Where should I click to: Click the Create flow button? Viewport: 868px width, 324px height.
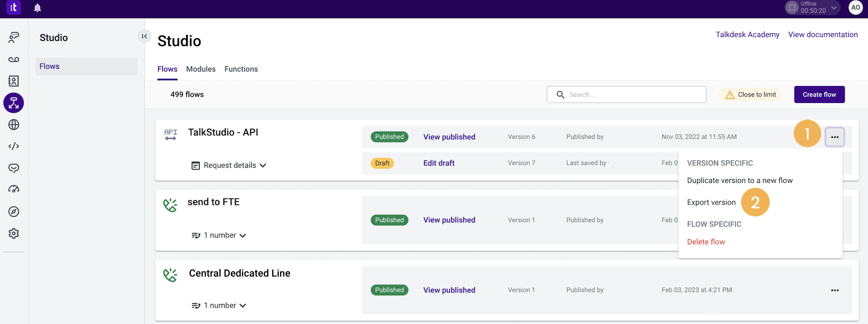[819, 95]
